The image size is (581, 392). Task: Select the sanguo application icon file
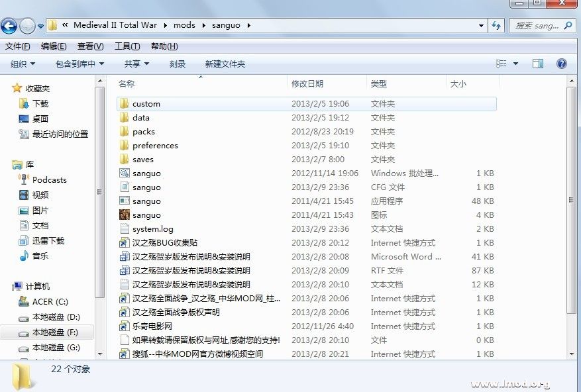click(124, 215)
